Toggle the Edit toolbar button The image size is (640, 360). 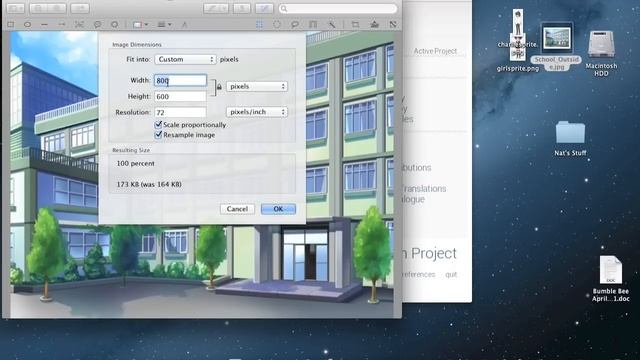(264, 8)
